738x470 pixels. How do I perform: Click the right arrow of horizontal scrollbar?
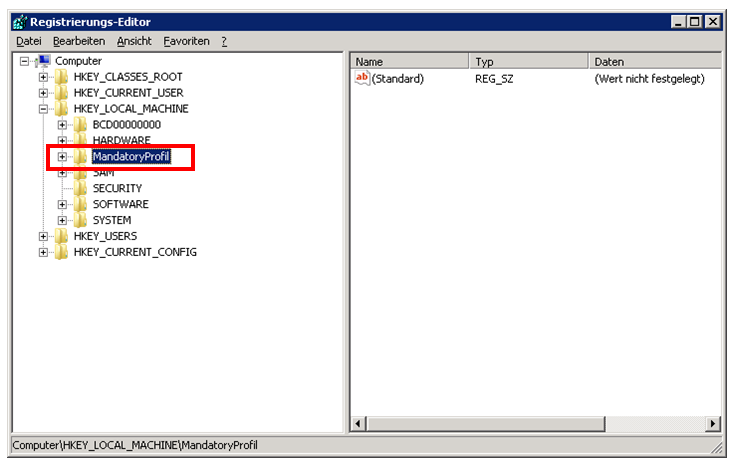coord(713,425)
